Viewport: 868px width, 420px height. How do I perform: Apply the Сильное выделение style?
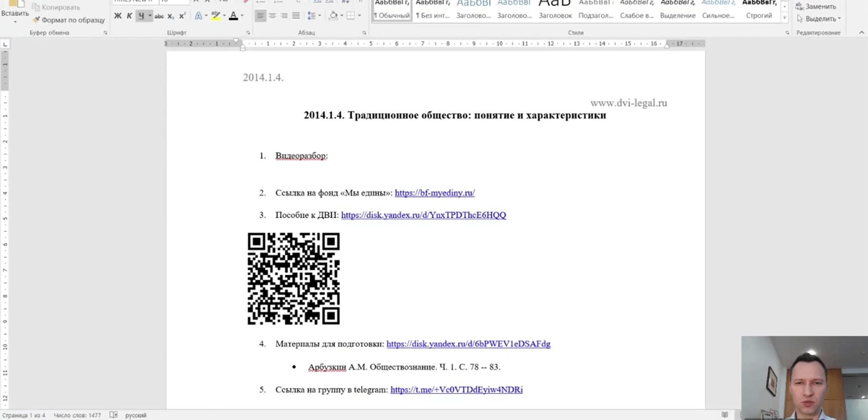coord(718,10)
